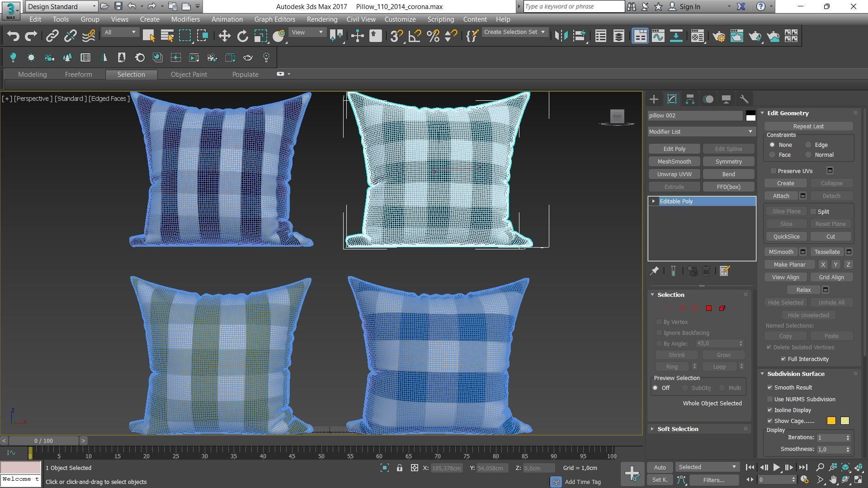Click the Repeat Last button
This screenshot has height=488, width=868.
(x=808, y=126)
